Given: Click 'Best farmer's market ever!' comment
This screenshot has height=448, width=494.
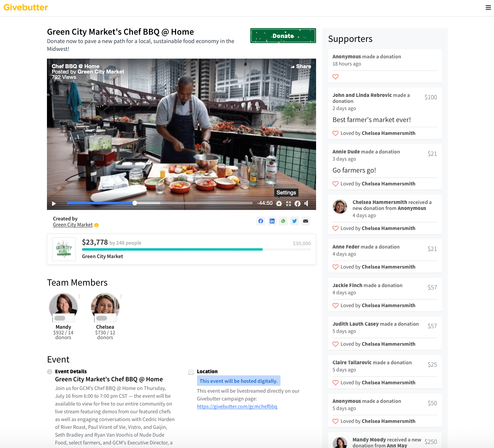Looking at the screenshot, I should click(372, 120).
